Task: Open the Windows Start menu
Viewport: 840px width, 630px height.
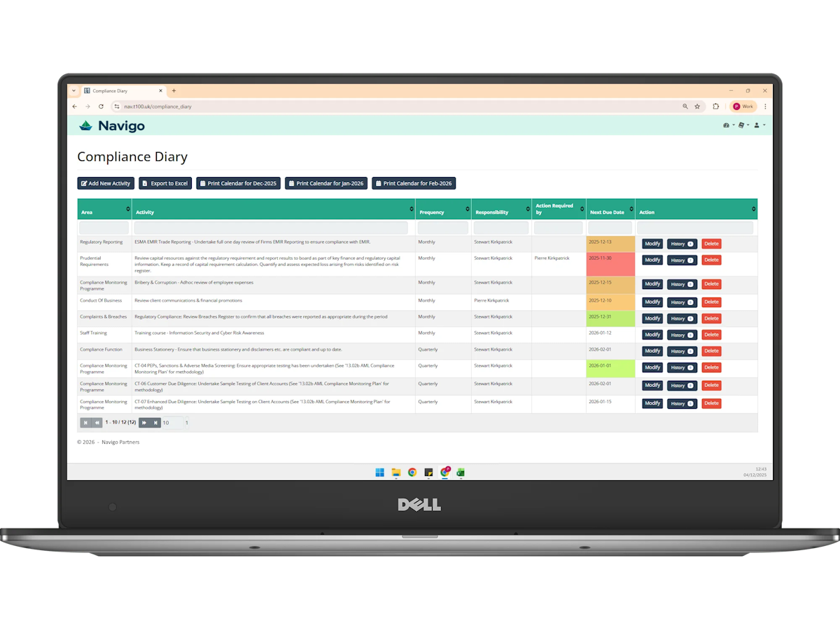Action: click(x=379, y=472)
